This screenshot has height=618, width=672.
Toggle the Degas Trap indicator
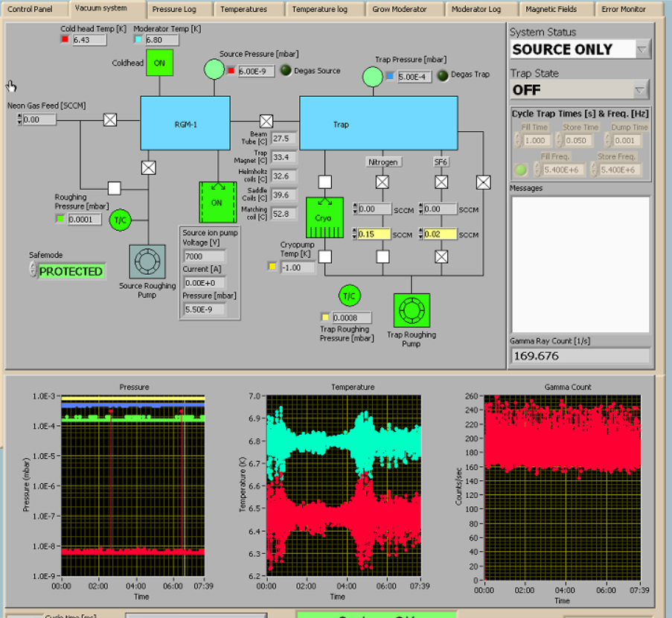click(x=443, y=75)
